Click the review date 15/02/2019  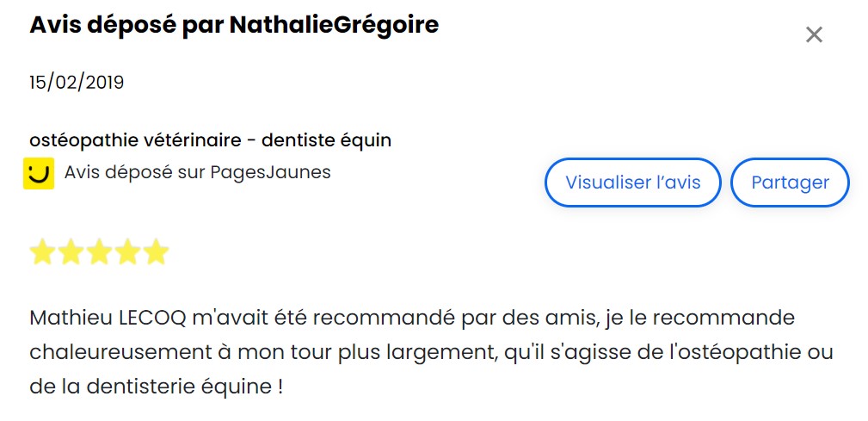[77, 83]
